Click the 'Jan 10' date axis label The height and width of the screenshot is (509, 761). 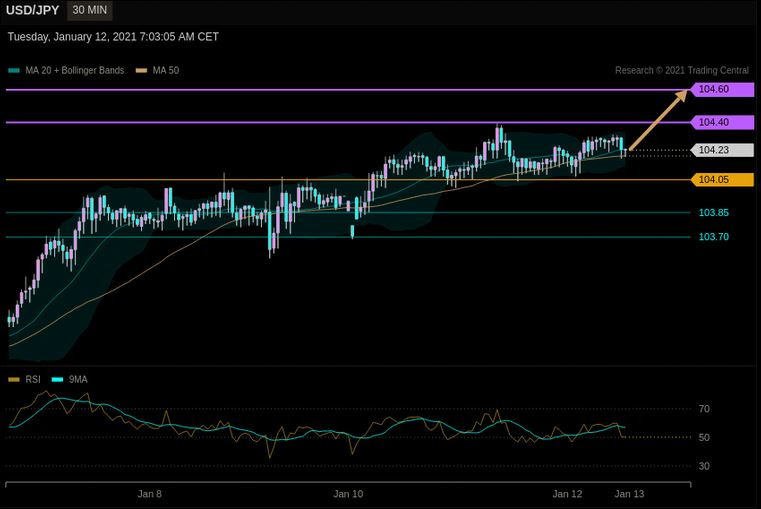[x=348, y=494]
